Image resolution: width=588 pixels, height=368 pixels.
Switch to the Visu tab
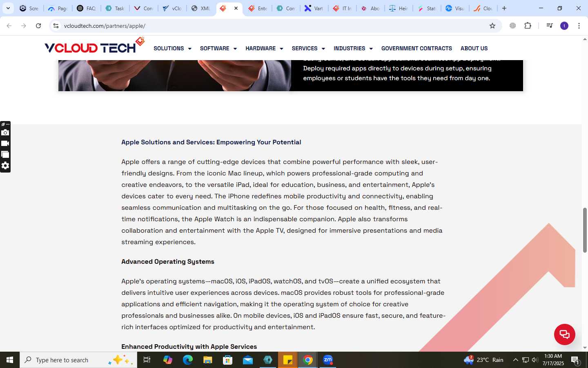455,8
